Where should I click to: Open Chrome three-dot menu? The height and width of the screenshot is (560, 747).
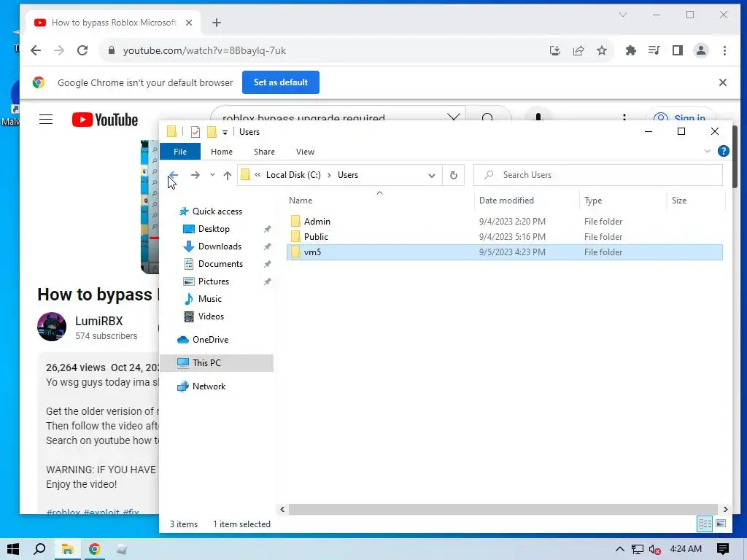point(724,50)
